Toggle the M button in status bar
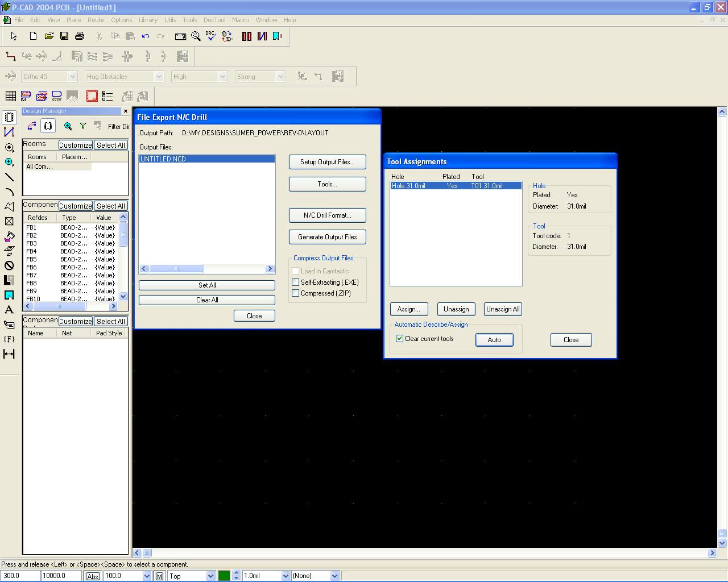Screen dimensions: 728x582 point(159,576)
